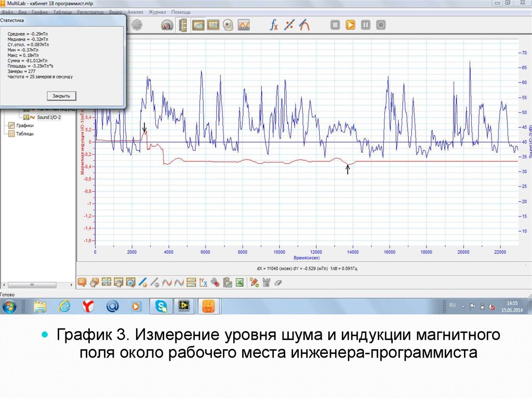Click the Export to Excel icon
532x398 pixels.
tap(240, 282)
